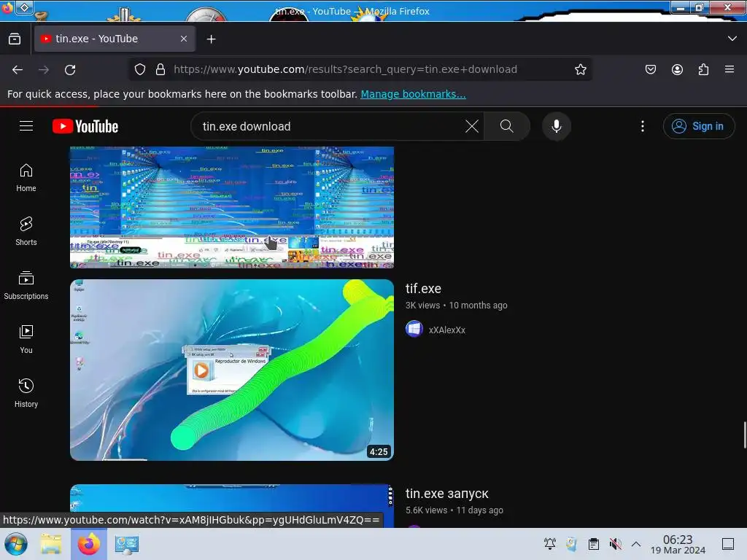747x560 pixels.
Task: Open the YouTube guide hamburger menu
Action: pyautogui.click(x=26, y=126)
